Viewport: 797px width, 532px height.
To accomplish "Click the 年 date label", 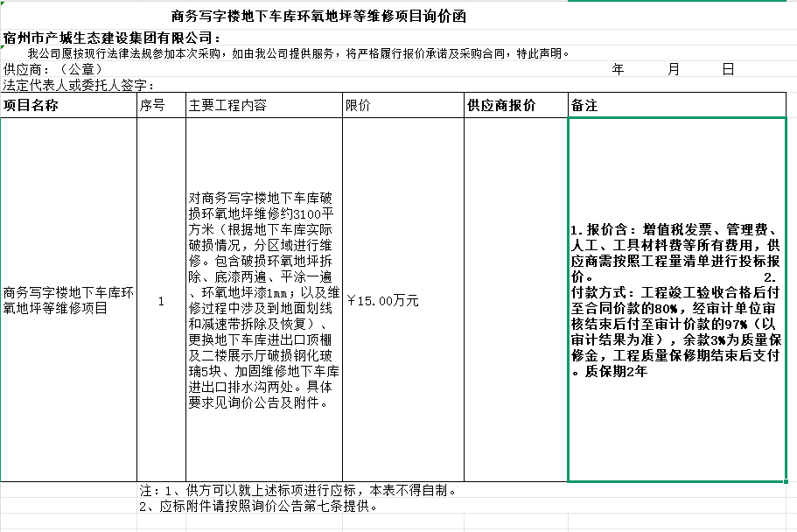I will [x=618, y=69].
